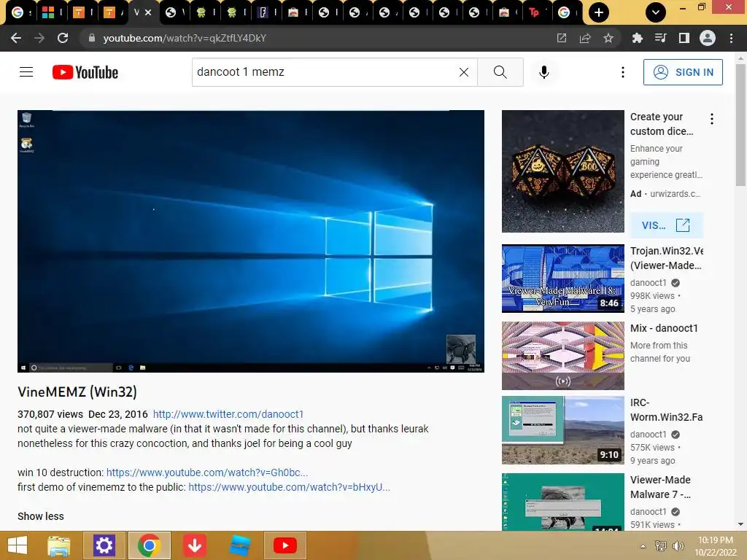This screenshot has width=747, height=560.
Task: Open the network icon in the system tray
Action: click(661, 546)
